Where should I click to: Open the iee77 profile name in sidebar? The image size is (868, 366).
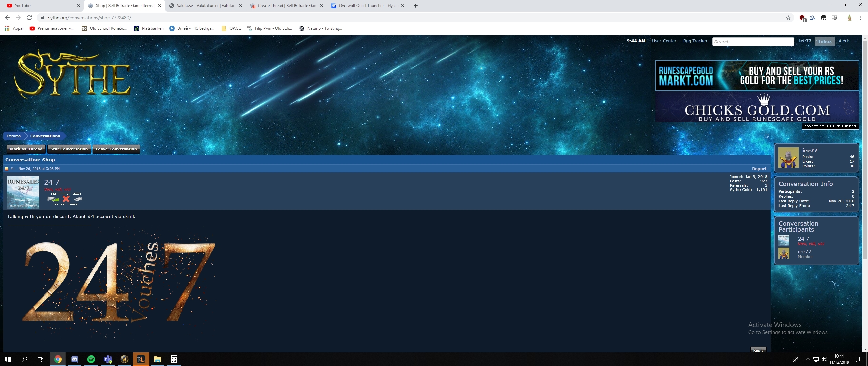click(x=810, y=150)
